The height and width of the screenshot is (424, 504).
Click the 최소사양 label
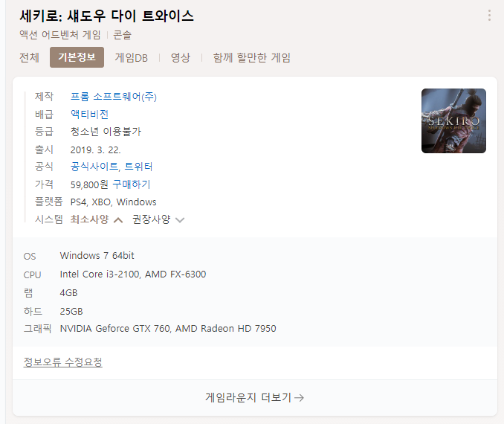tap(89, 219)
